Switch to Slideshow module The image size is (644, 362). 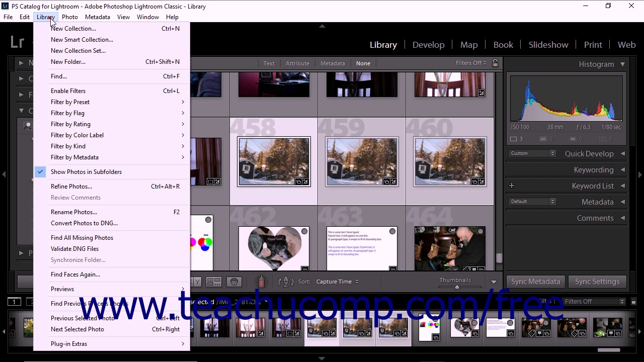click(x=548, y=45)
